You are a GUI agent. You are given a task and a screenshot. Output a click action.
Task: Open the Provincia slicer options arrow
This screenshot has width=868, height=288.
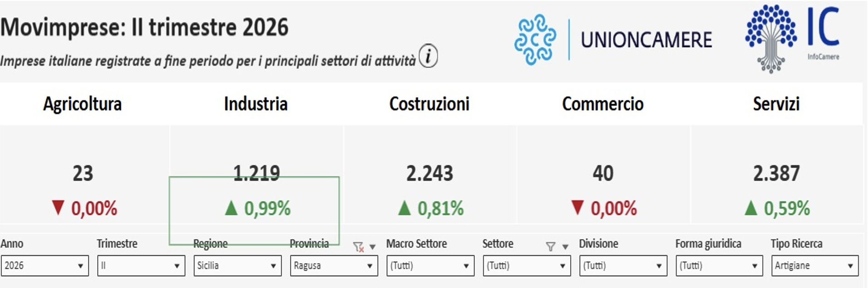tap(372, 247)
